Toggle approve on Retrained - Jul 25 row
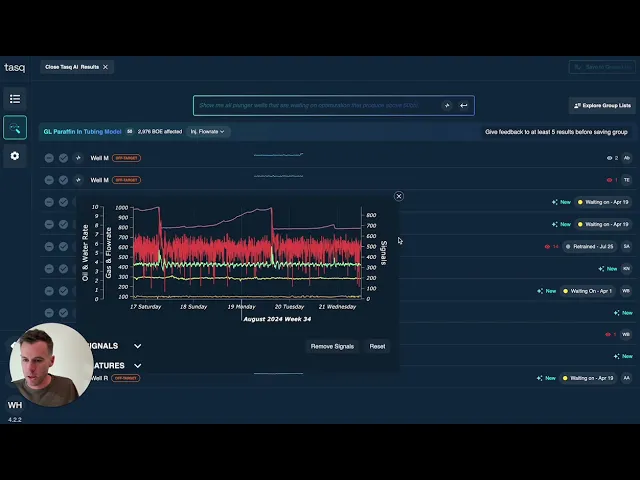The image size is (640, 480). point(63,247)
